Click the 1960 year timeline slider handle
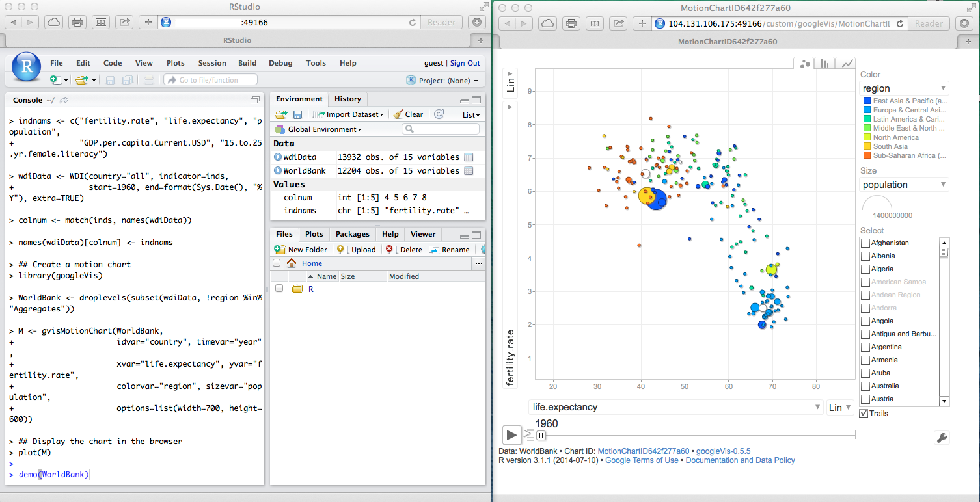This screenshot has width=980, height=502. [x=540, y=435]
